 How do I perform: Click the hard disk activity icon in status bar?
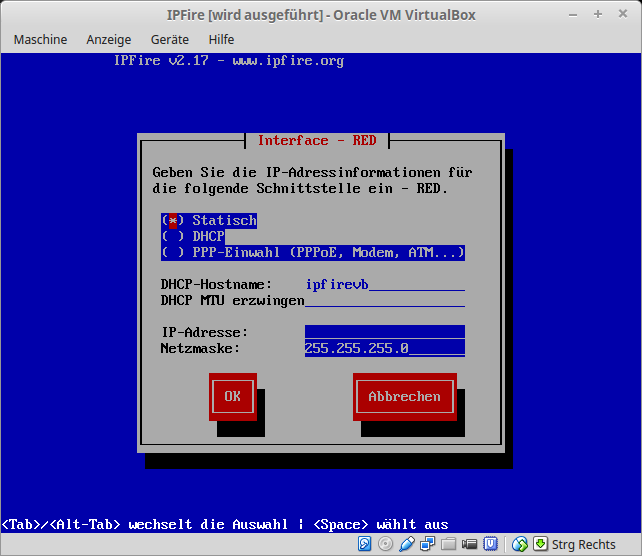(364, 544)
